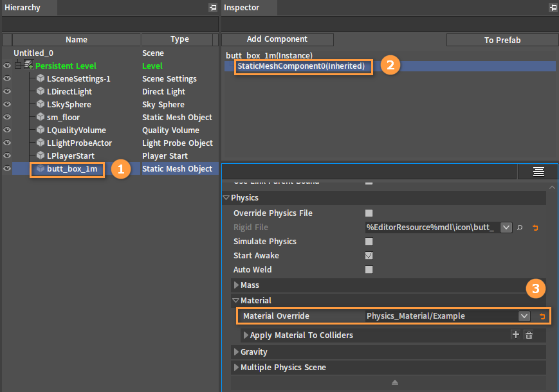Switch to the Hierarchy tab

click(29, 8)
